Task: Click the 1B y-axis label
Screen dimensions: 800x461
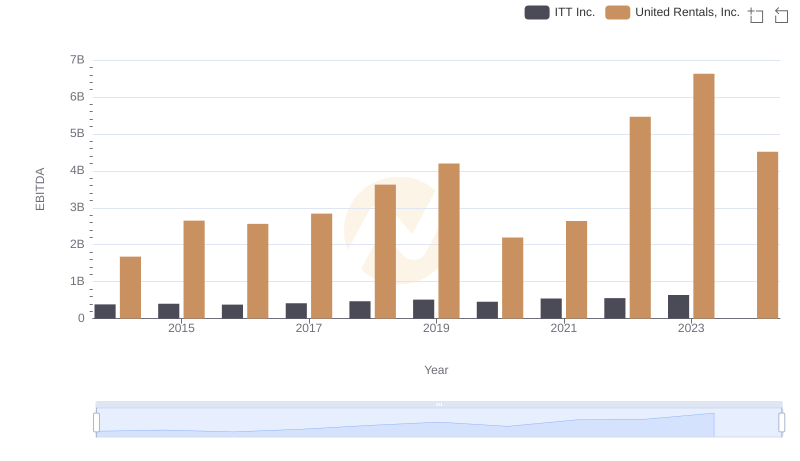Action: (x=77, y=281)
